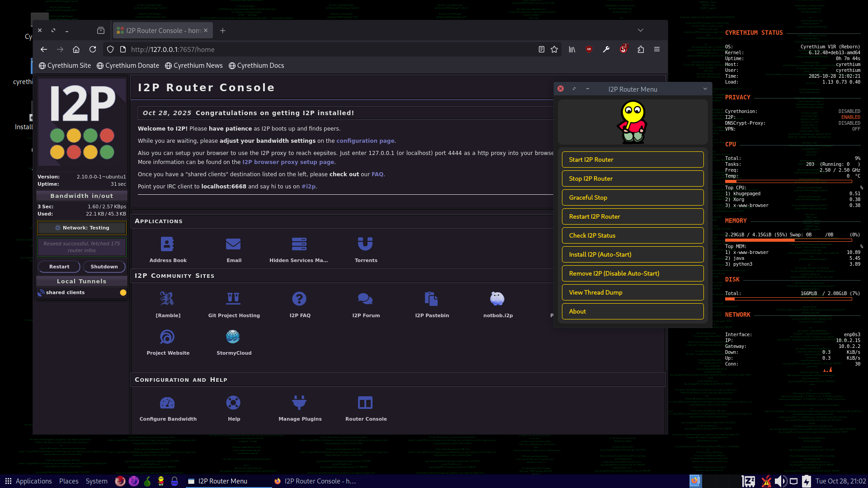The image size is (868, 488).
Task: Follow the configuration page link
Action: click(x=365, y=141)
